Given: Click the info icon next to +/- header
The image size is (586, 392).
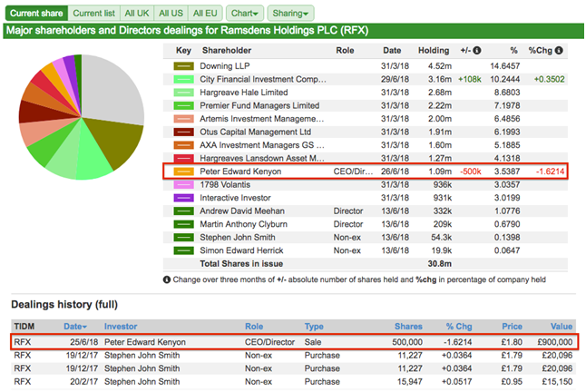Looking at the screenshot, I should tap(477, 51).
